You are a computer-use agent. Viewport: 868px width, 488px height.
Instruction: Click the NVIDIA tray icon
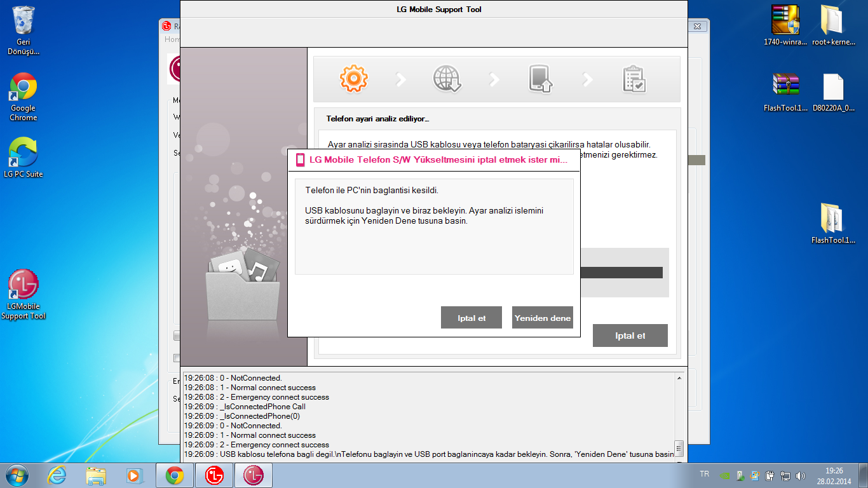coord(724,475)
